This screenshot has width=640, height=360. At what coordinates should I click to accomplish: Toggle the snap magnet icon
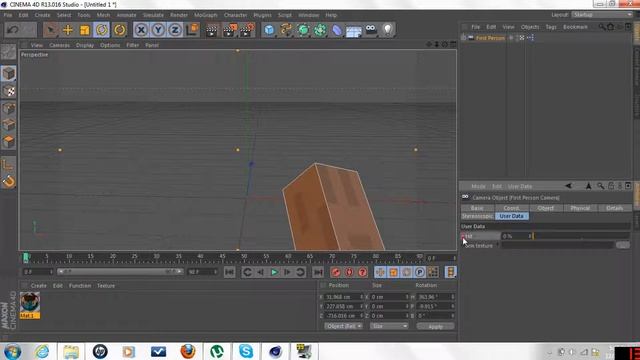click(x=9, y=181)
